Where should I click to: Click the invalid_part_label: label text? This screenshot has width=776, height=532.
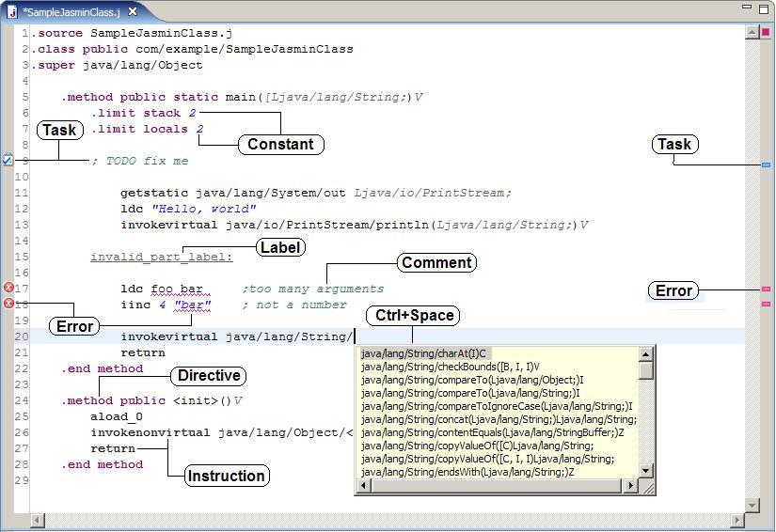click(162, 258)
